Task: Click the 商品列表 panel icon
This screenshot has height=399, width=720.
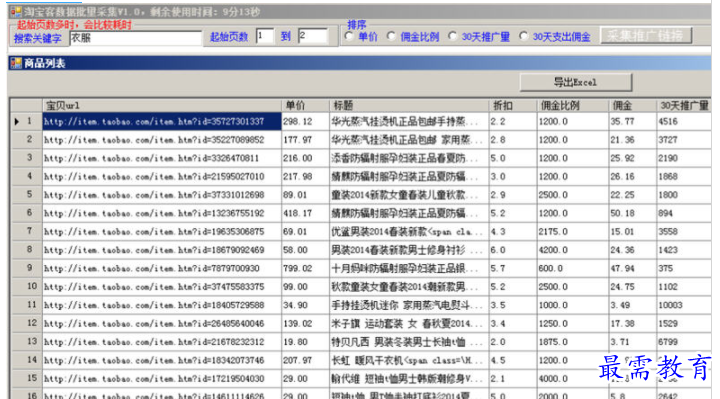Action: (x=16, y=63)
